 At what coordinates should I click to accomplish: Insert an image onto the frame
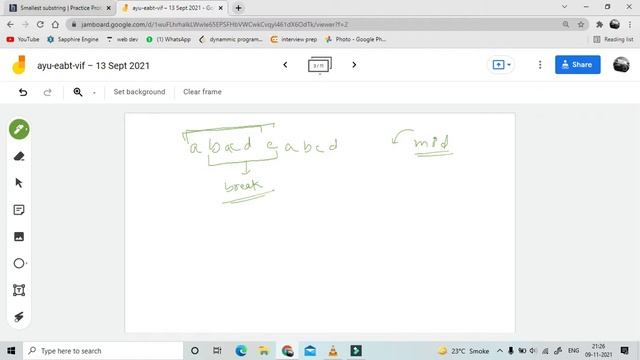click(x=19, y=236)
